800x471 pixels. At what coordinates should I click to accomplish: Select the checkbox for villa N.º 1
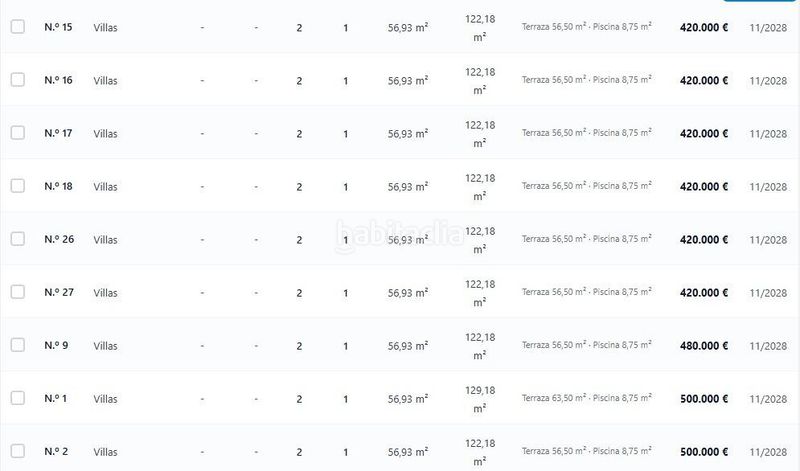pos(18,398)
